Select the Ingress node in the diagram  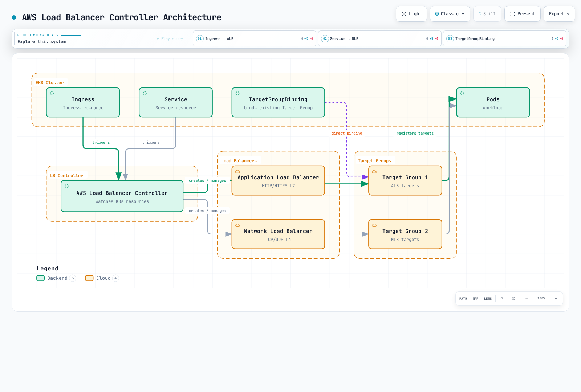83,102
